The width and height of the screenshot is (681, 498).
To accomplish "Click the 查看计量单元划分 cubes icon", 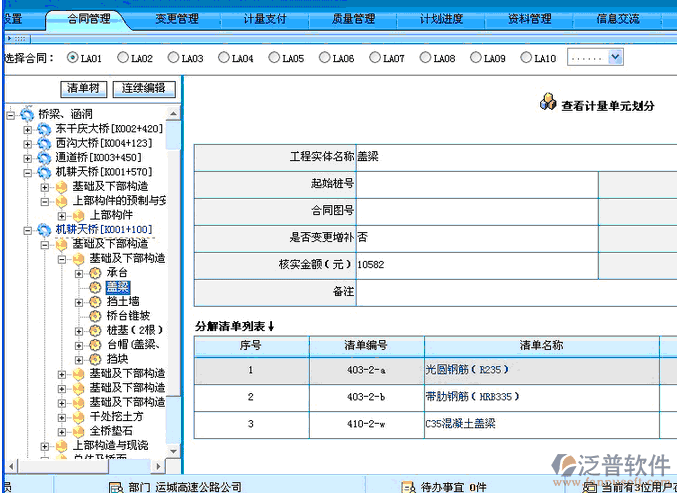I will (547, 103).
